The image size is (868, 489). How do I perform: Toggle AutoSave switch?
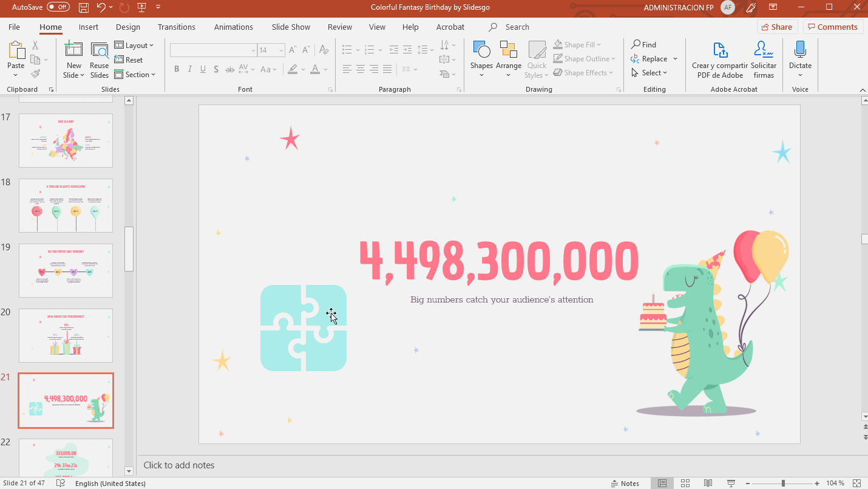[58, 7]
